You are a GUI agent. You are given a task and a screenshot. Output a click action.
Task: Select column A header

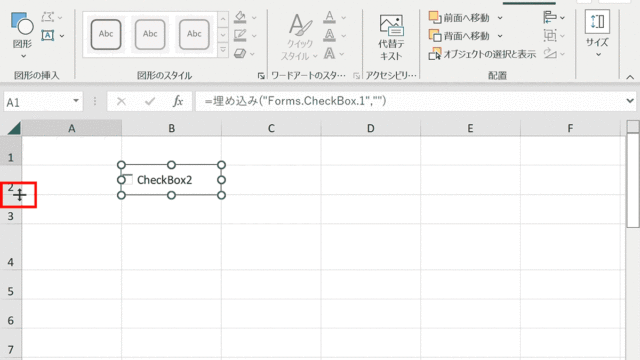(x=71, y=128)
